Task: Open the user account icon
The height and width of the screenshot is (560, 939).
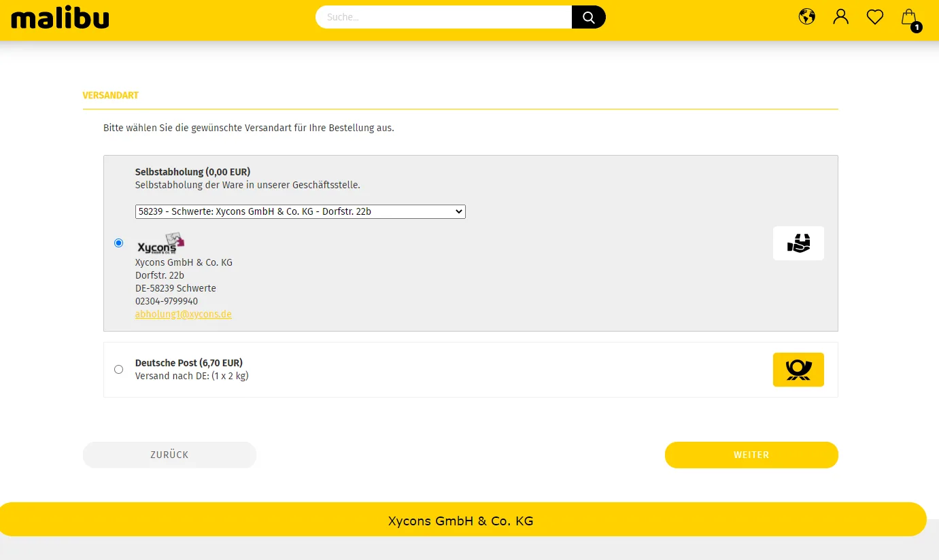Action: pyautogui.click(x=841, y=16)
